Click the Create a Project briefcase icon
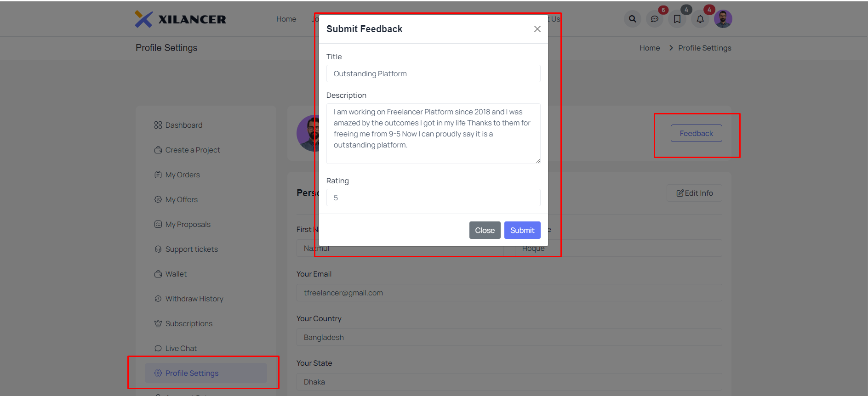The height and width of the screenshot is (396, 868). tap(158, 150)
